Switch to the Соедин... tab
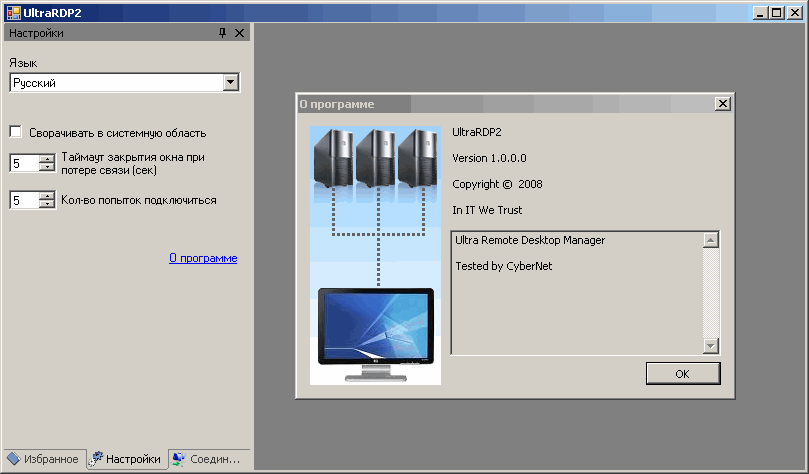This screenshot has height=474, width=809. (209, 459)
